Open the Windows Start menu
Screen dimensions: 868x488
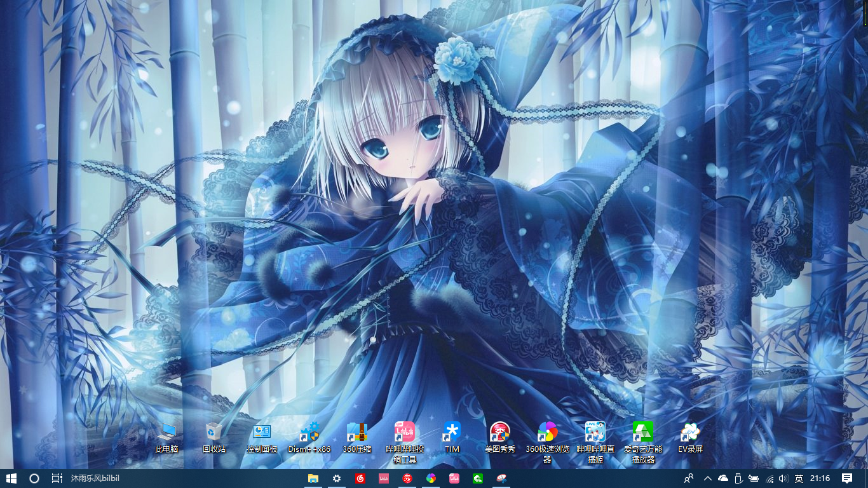pos(11,478)
